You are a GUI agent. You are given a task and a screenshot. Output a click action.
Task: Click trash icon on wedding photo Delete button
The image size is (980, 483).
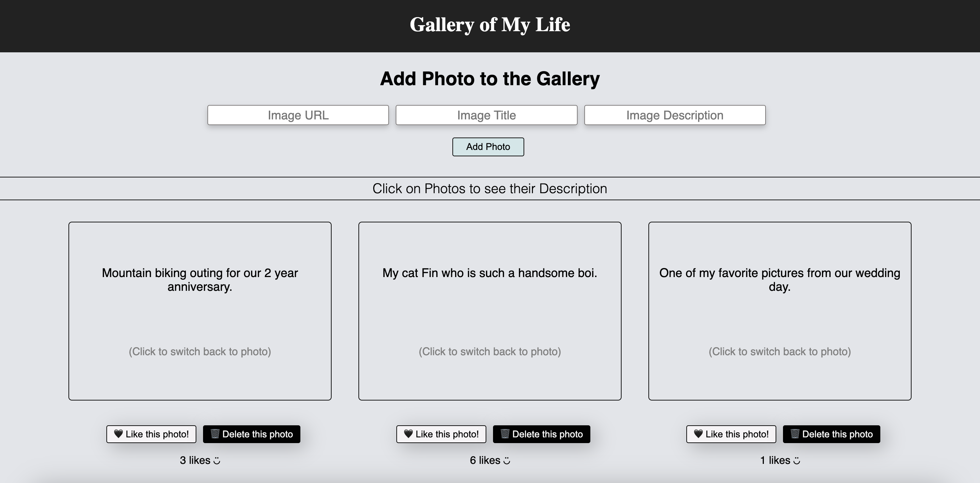click(795, 434)
